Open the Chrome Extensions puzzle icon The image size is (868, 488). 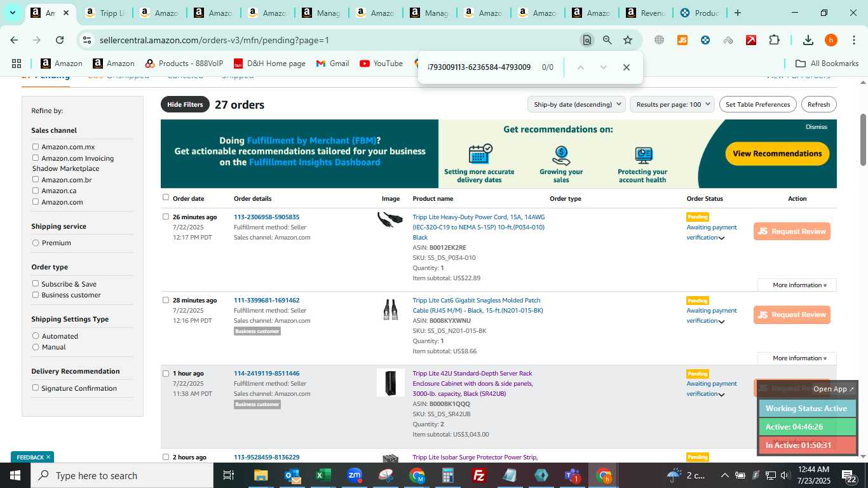point(774,40)
